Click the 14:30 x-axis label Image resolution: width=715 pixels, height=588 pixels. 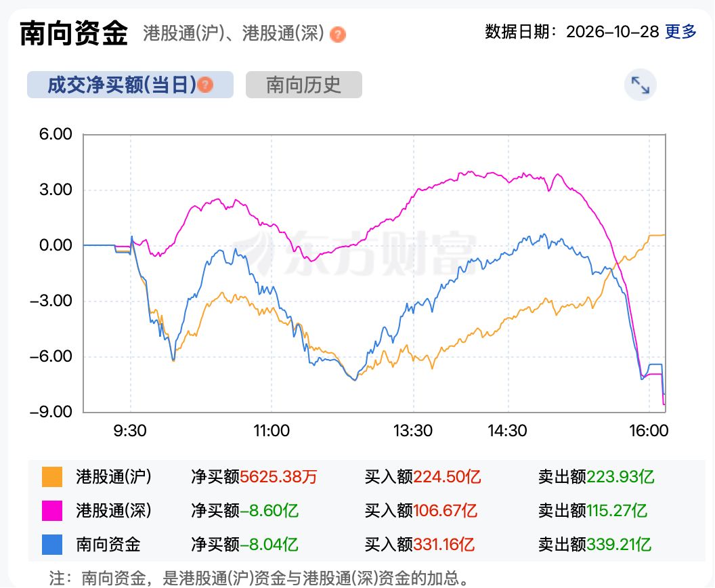pyautogui.click(x=508, y=431)
